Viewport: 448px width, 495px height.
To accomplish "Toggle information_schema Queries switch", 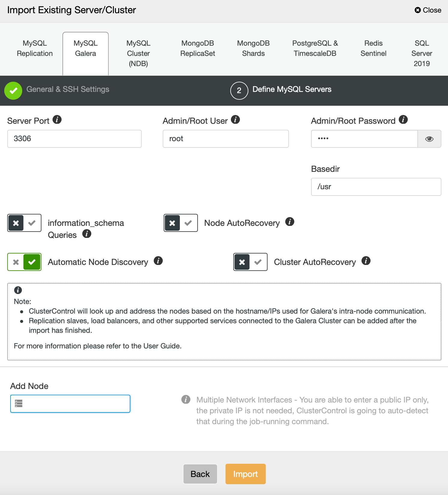I will [24, 223].
